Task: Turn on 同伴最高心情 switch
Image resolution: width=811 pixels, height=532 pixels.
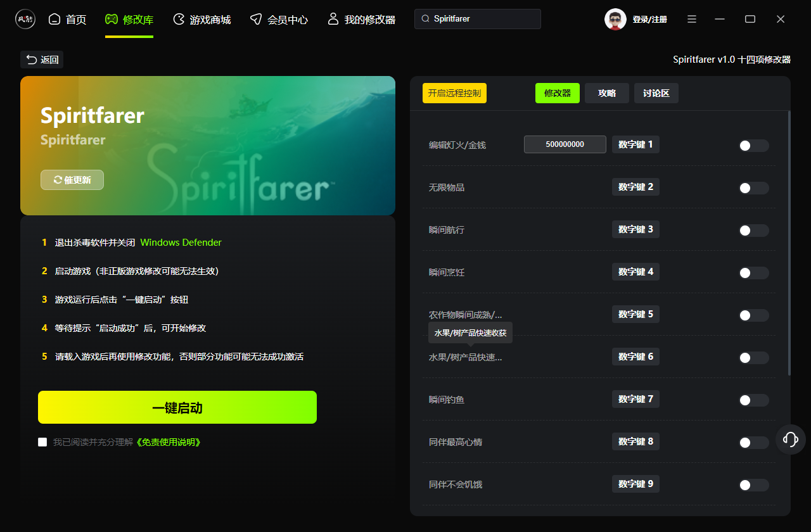Action: 753,443
